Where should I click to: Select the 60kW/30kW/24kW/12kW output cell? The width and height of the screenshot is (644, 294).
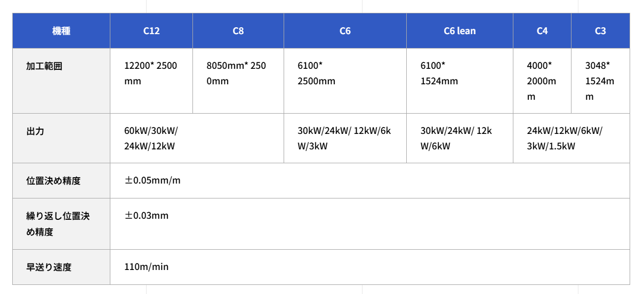point(197,138)
